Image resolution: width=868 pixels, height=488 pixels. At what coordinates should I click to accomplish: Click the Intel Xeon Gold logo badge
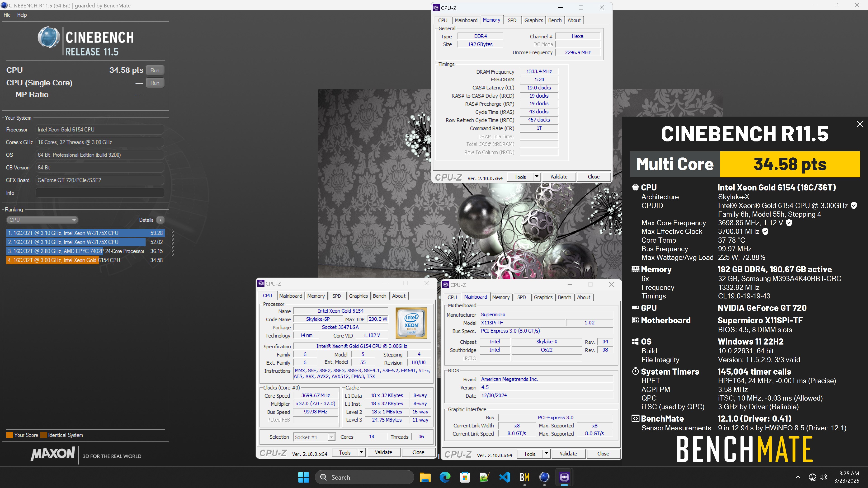point(411,323)
